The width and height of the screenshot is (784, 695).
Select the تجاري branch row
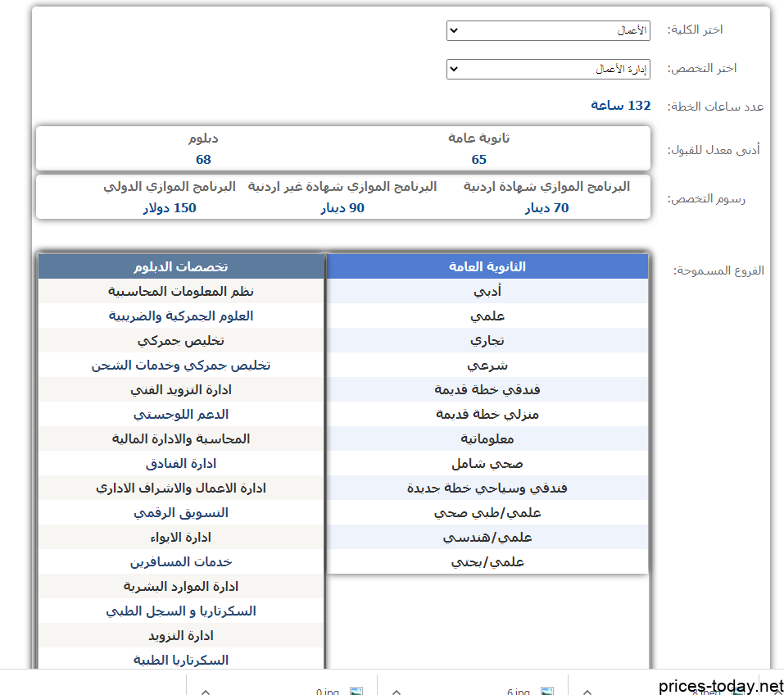(x=487, y=340)
